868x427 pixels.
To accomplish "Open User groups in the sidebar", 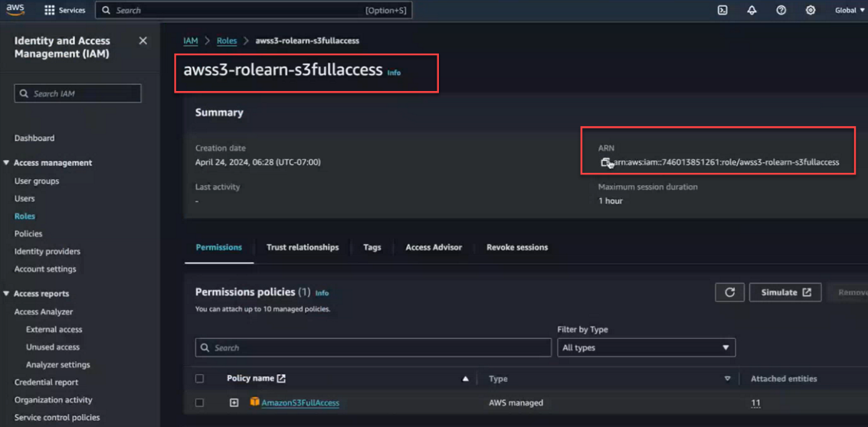I will point(37,181).
